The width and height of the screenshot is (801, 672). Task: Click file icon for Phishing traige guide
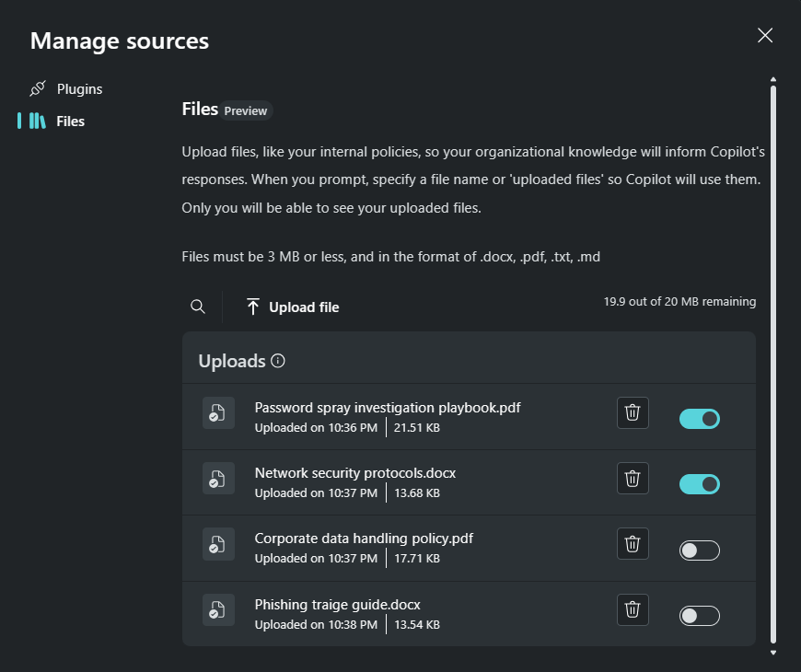218,609
